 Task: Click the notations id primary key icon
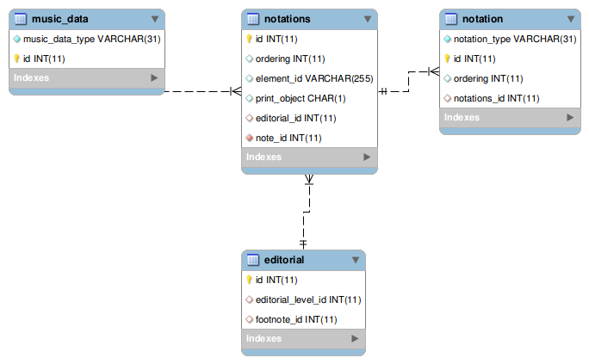[250, 39]
